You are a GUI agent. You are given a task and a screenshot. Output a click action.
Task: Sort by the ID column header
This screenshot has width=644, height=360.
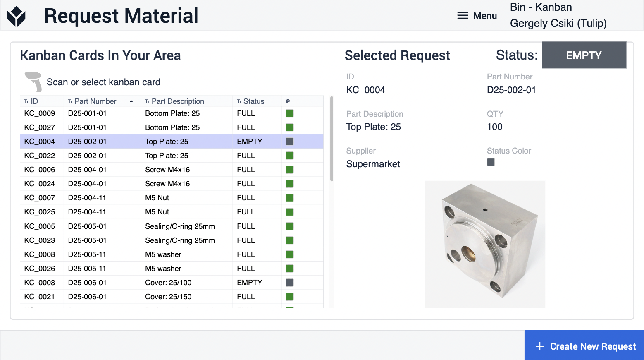(x=42, y=101)
